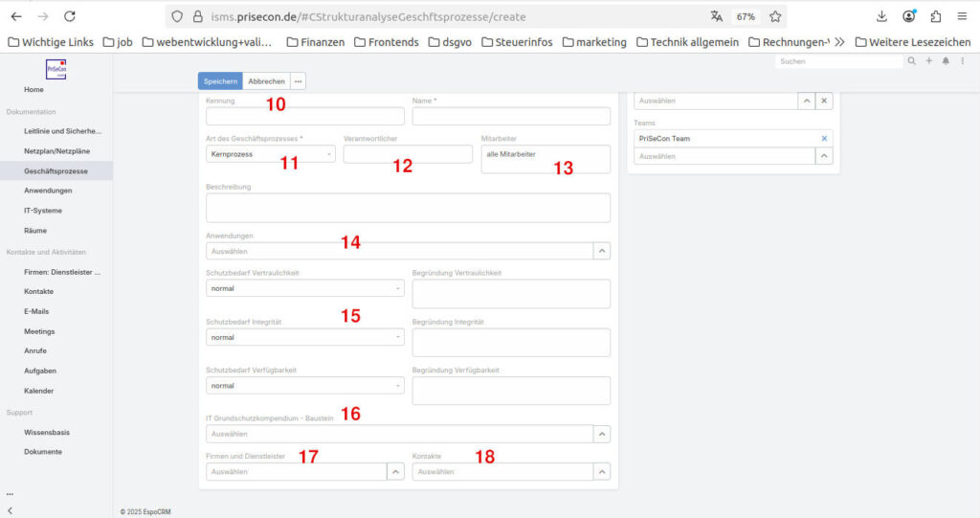Expand the Schutzbedarf Vertraulichkeit dropdown
The height and width of the screenshot is (518, 980).
(304, 288)
